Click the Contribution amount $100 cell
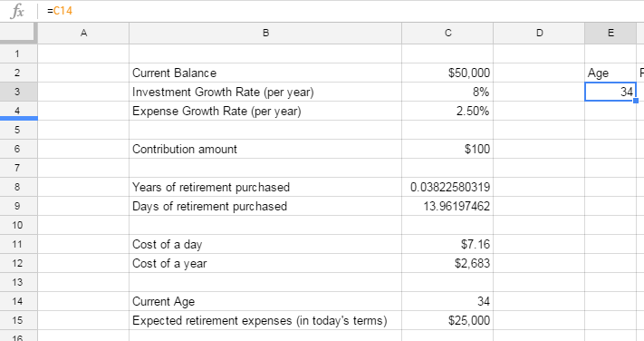 tap(447, 149)
